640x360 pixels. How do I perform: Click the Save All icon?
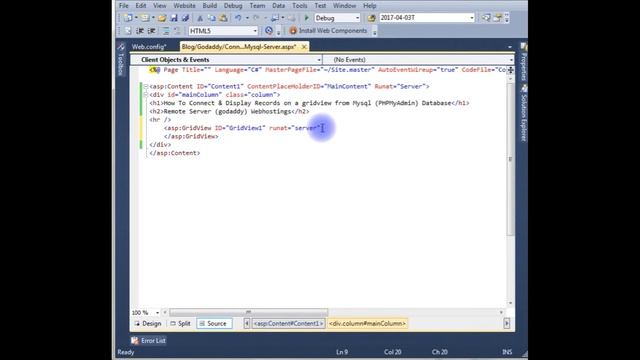pos(186,18)
